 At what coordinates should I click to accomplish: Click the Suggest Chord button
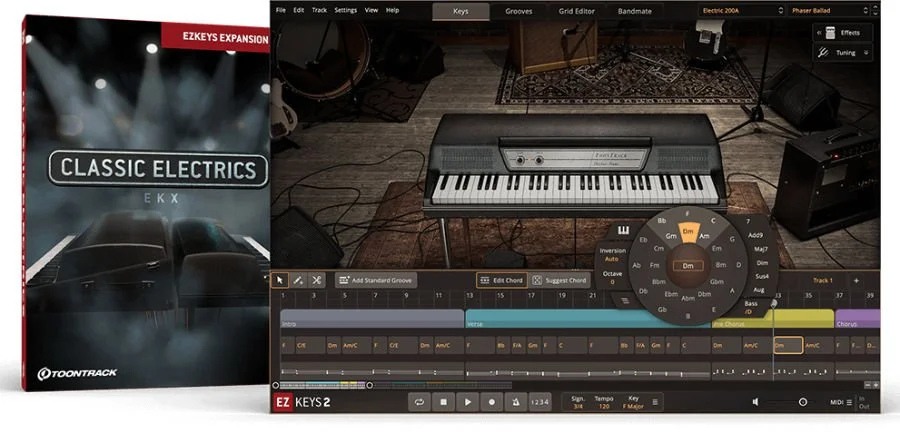point(560,281)
